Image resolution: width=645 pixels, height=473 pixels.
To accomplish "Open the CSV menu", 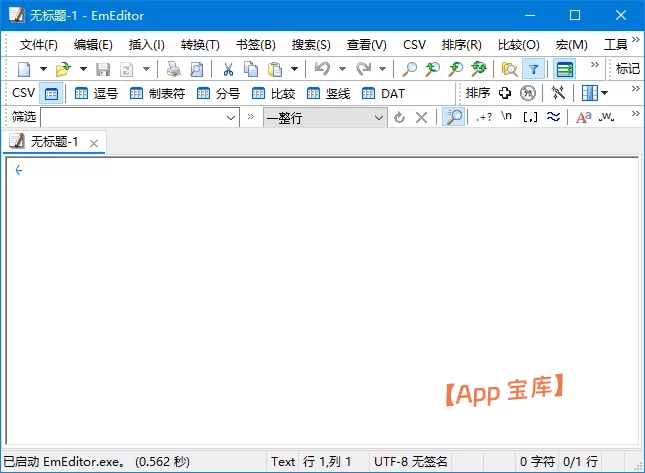I will (x=414, y=45).
